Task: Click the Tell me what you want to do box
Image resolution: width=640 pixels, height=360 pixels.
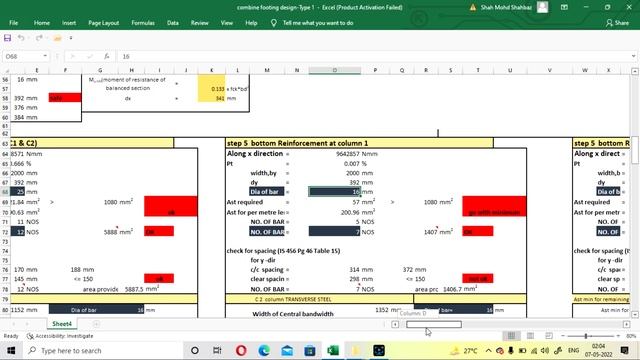Action: (x=318, y=23)
